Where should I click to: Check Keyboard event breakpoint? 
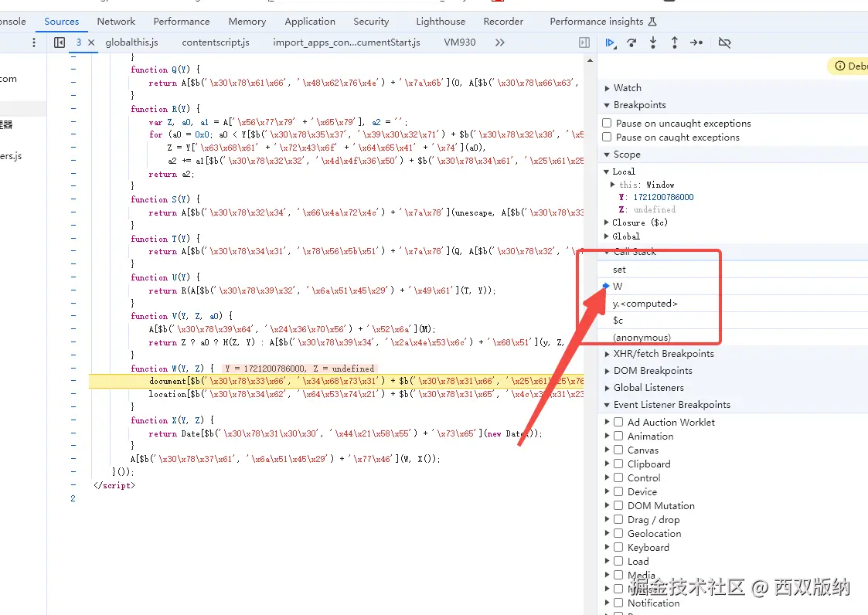coord(618,547)
